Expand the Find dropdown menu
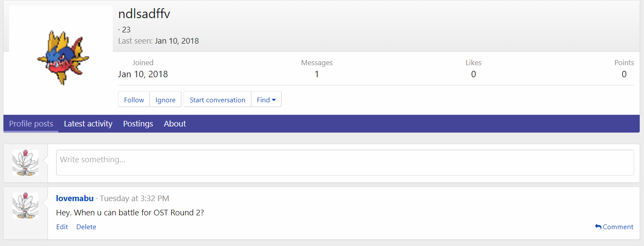Viewport: 644px width, 246px height. click(266, 100)
